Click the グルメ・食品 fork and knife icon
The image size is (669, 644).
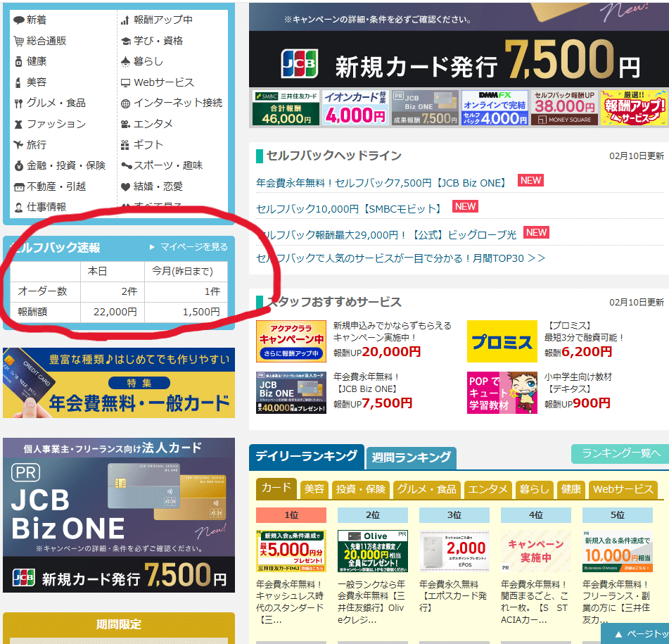(x=18, y=103)
